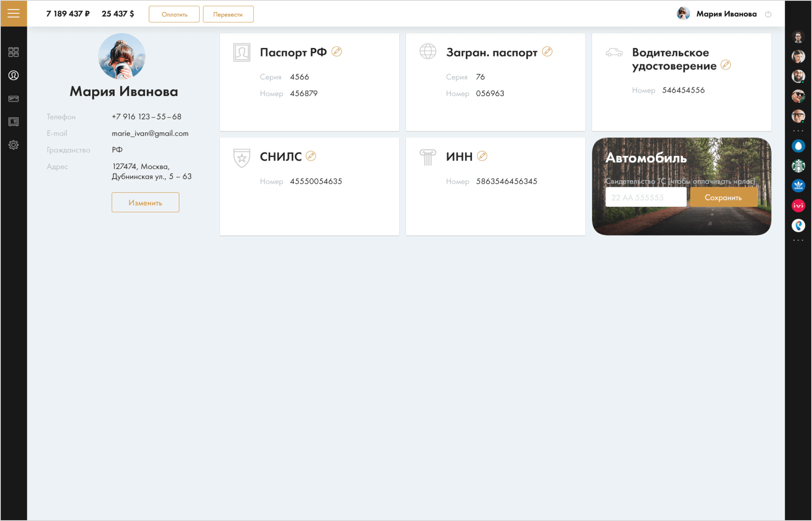This screenshot has height=521, width=812.
Task: Edit Водительское удостоверение pencil icon
Action: click(726, 65)
